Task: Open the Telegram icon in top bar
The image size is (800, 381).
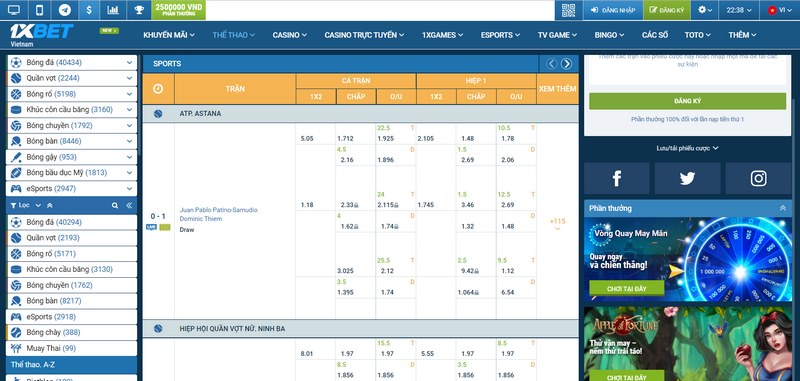Action: pos(64,10)
